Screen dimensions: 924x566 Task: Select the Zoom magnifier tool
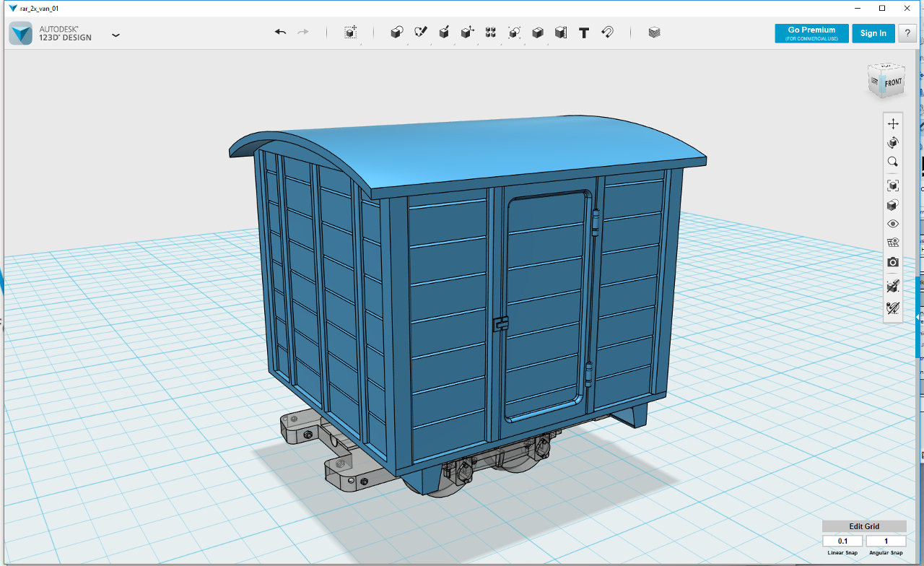pyautogui.click(x=893, y=162)
